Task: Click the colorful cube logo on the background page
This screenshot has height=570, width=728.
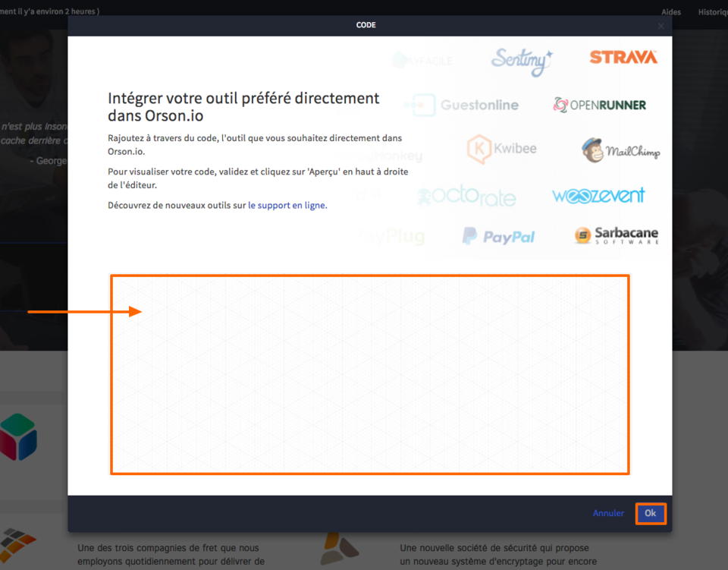Action: (18, 436)
